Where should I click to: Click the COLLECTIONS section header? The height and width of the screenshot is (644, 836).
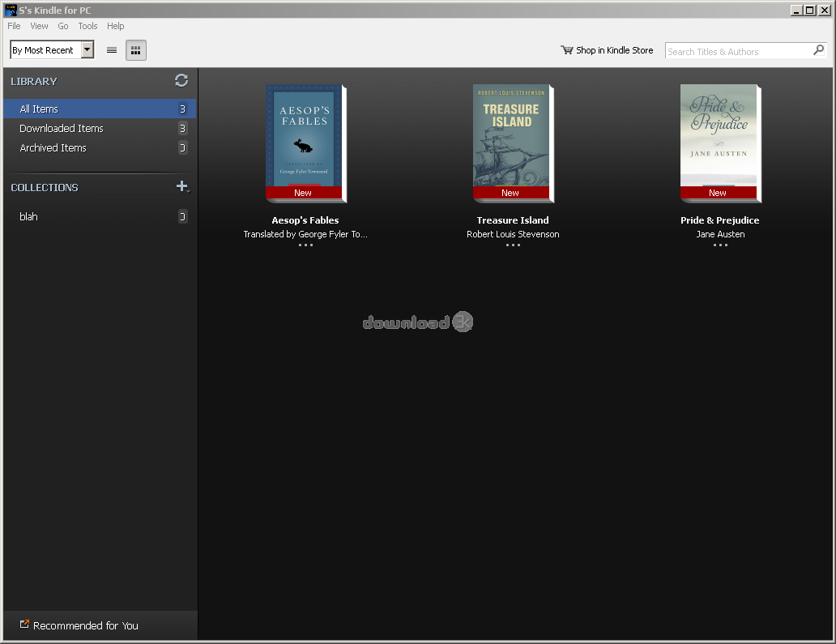click(x=45, y=188)
